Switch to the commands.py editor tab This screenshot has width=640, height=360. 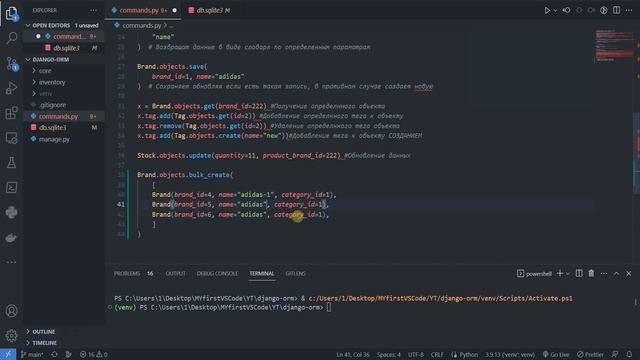143,10
